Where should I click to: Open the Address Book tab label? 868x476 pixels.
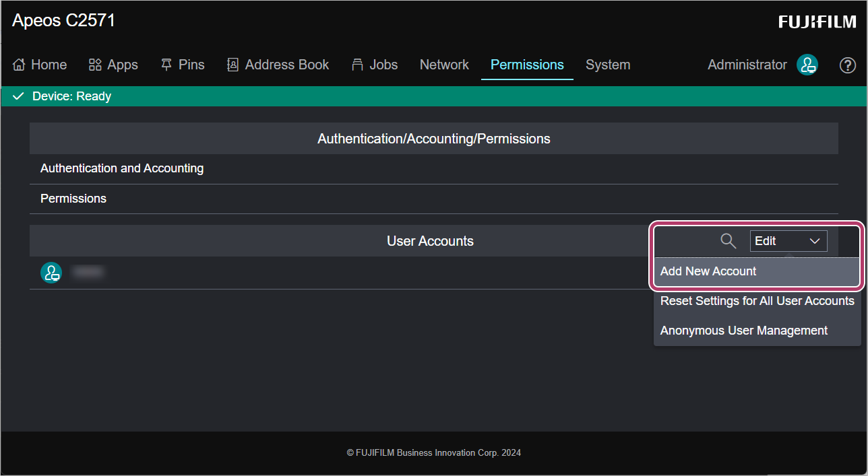pyautogui.click(x=287, y=65)
